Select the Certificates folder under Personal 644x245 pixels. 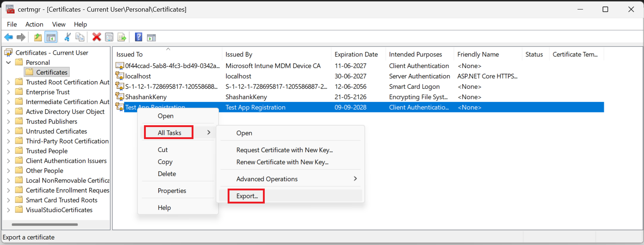click(x=52, y=72)
